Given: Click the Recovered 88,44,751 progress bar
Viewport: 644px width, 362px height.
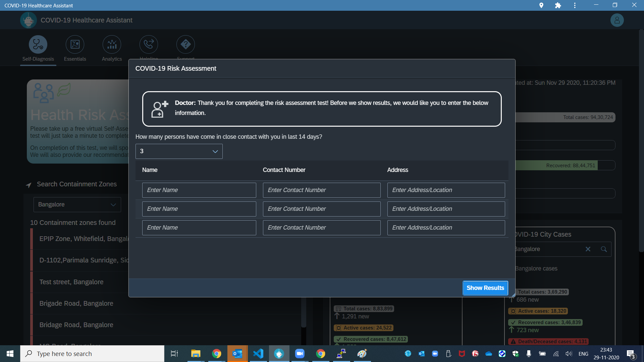Looking at the screenshot, I should (x=565, y=165).
